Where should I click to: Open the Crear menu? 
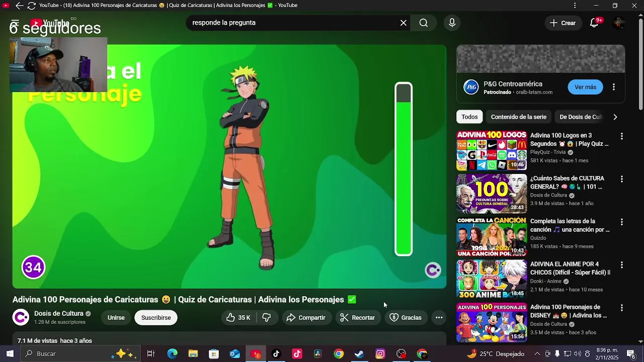click(x=563, y=23)
